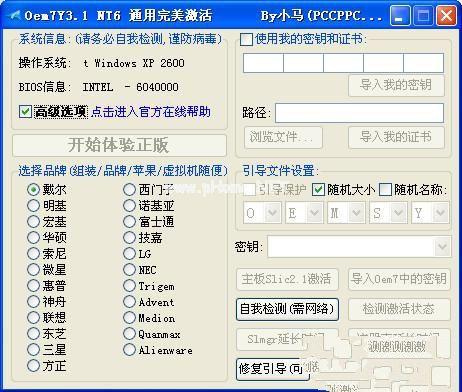Click 点击进入官方在线帮助 help link
The height and width of the screenshot is (392, 462).
point(151,112)
